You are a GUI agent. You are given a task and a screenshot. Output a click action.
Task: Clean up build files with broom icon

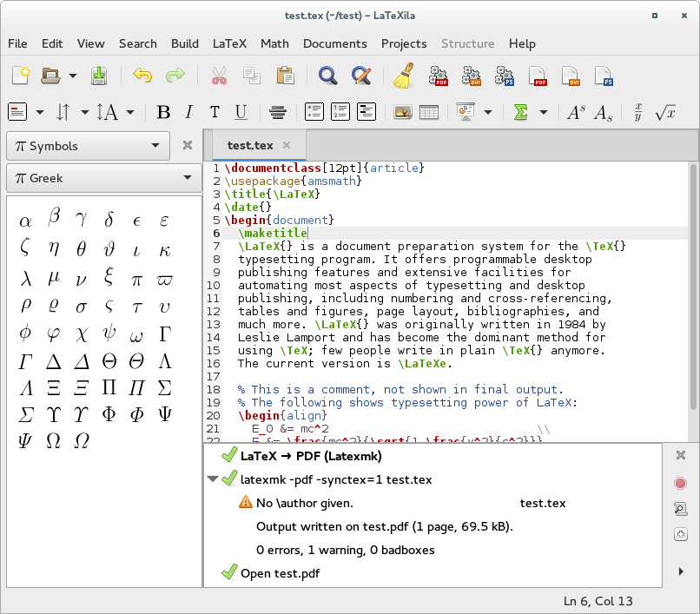click(404, 76)
